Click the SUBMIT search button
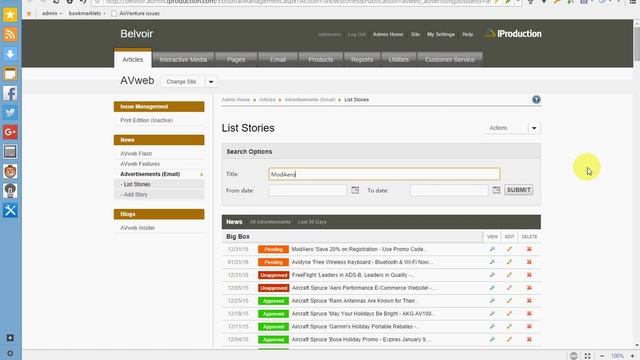 tap(518, 190)
